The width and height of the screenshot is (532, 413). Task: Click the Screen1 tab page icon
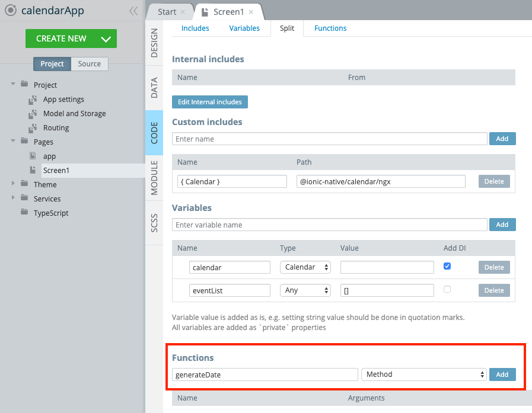(205, 12)
